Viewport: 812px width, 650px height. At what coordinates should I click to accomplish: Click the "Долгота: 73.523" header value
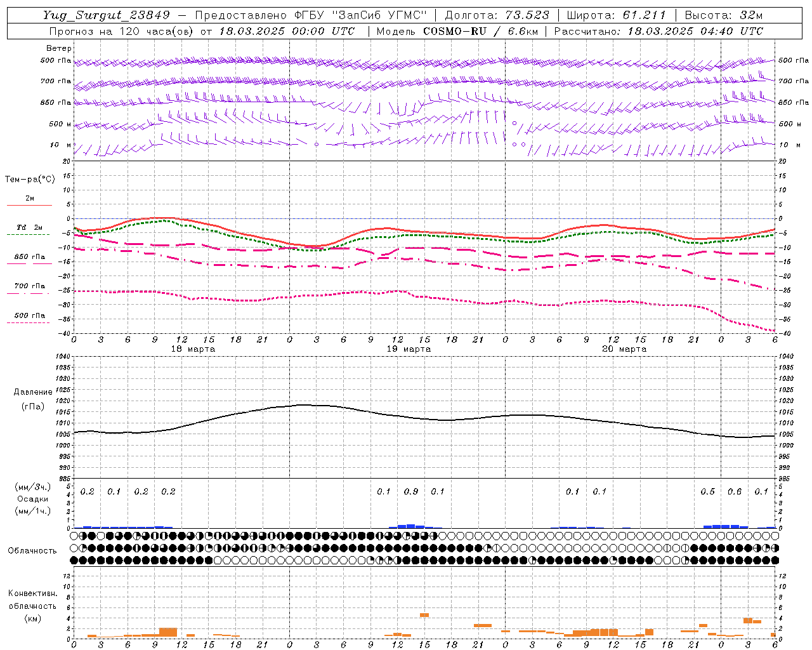click(x=496, y=16)
